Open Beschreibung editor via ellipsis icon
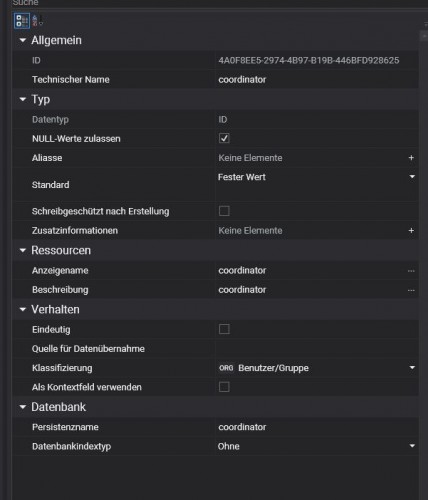Viewport: 428px width, 500px height. [411, 290]
